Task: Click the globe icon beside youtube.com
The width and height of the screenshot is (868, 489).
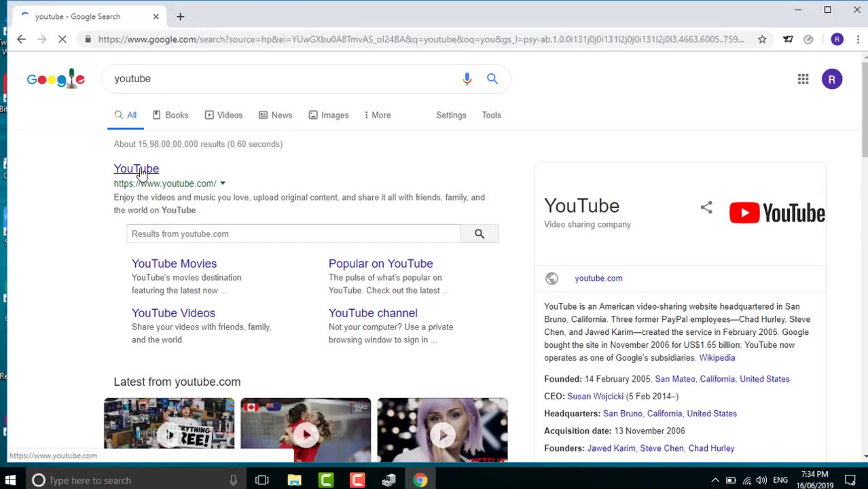Action: (x=551, y=278)
